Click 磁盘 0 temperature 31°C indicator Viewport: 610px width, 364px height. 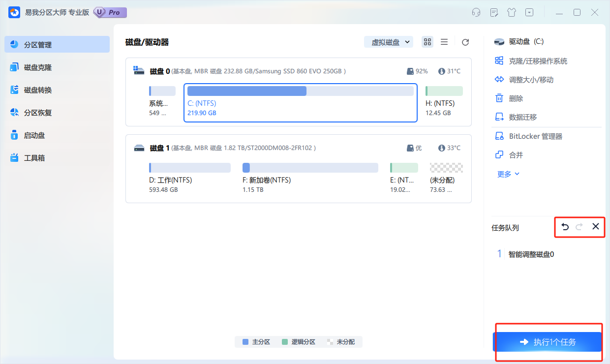(449, 71)
